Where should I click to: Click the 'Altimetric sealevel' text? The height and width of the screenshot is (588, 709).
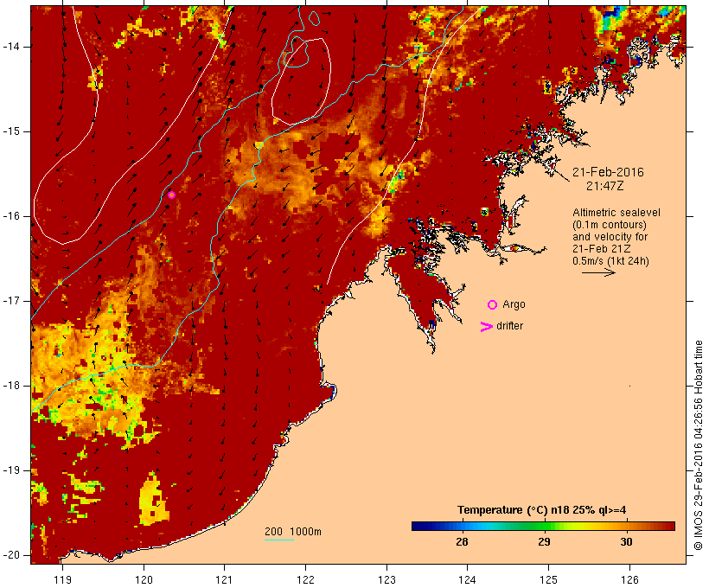pos(616,213)
